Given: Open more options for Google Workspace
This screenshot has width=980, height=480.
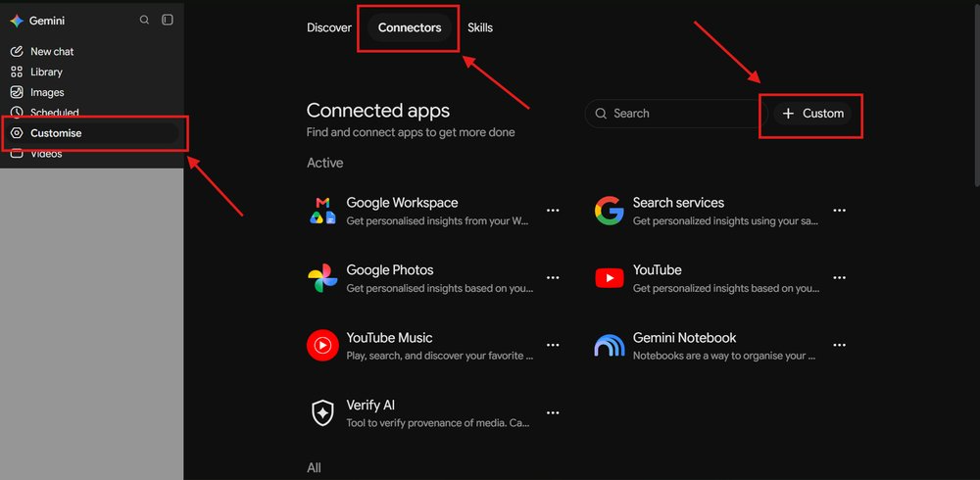Looking at the screenshot, I should 553,211.
